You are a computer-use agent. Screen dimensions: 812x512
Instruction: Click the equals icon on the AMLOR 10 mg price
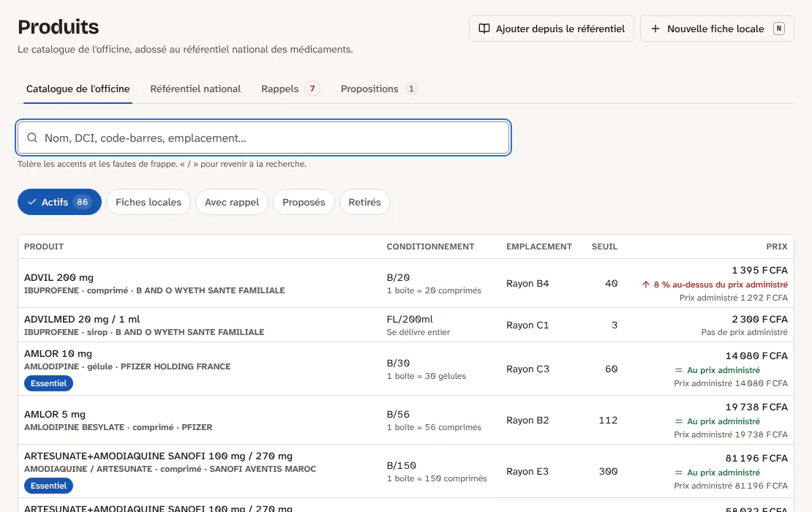(x=678, y=370)
